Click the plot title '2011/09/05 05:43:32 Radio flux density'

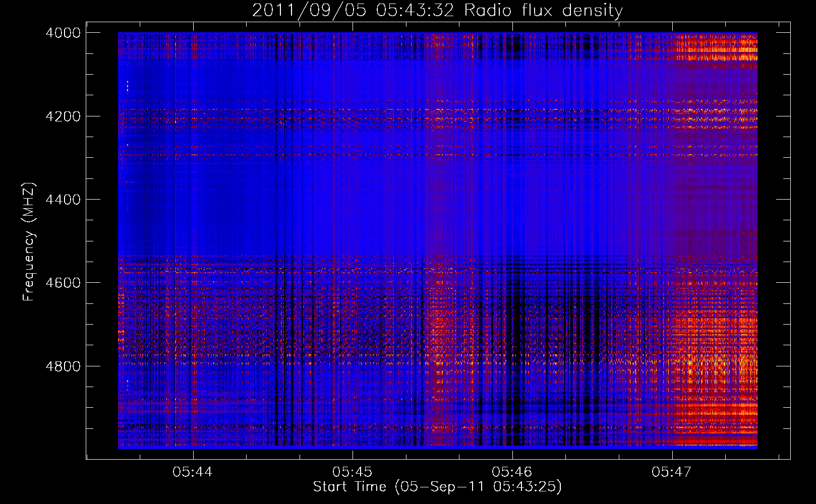click(437, 10)
